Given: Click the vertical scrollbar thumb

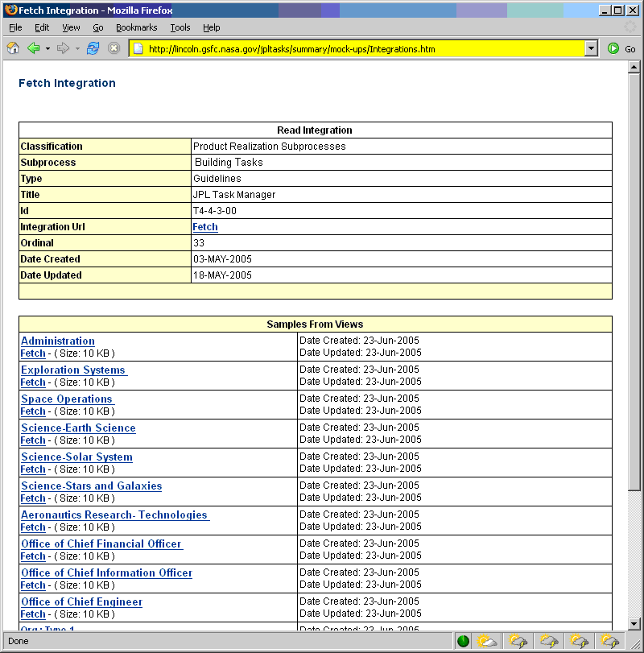Looking at the screenshot, I should coord(634,282).
